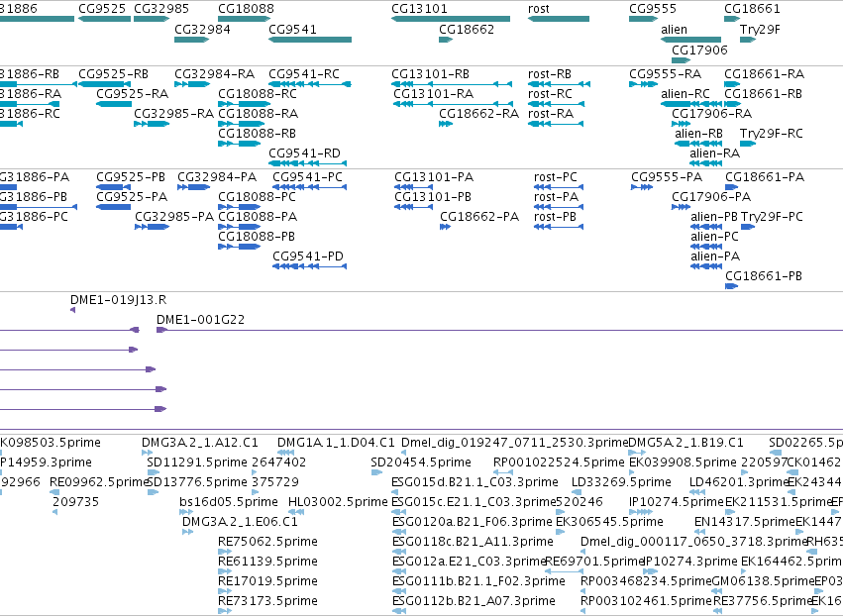843x616 pixels.
Task: Click the alien gene bar
Action: tap(690, 40)
